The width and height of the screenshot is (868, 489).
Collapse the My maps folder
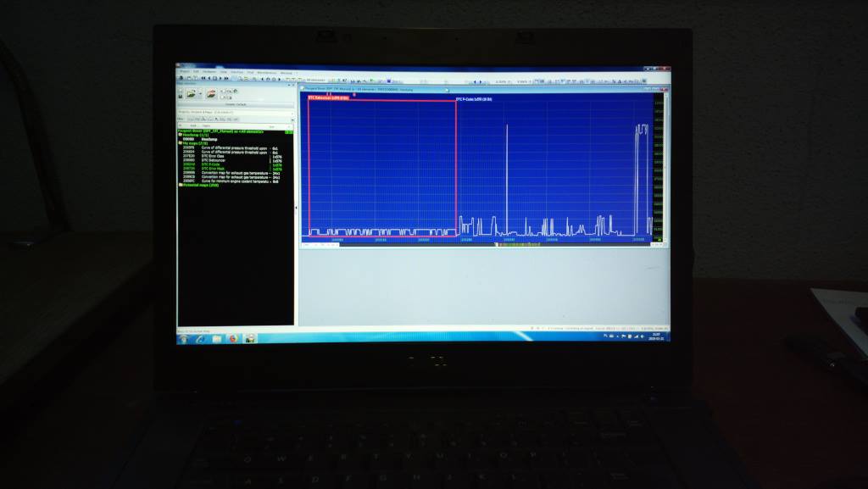click(x=181, y=142)
